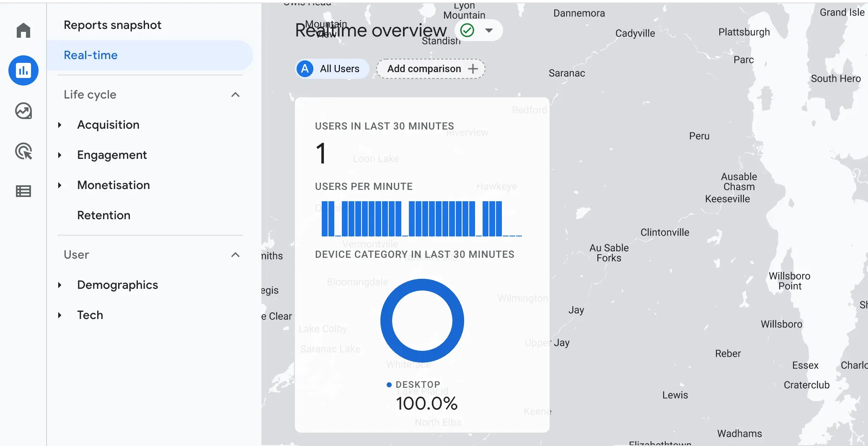Click the Desktop segment of the donut chart
The height and width of the screenshot is (446, 868).
(422, 283)
